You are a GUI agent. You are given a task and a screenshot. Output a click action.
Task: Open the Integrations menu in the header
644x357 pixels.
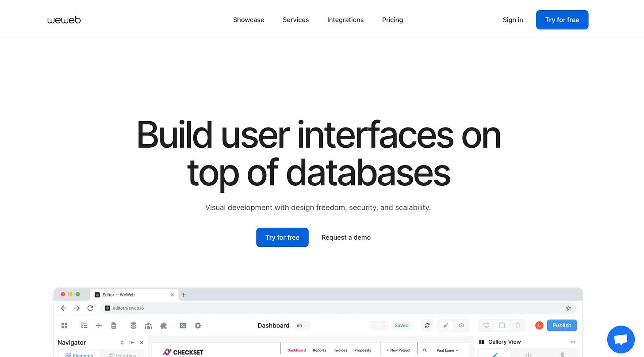tap(345, 19)
